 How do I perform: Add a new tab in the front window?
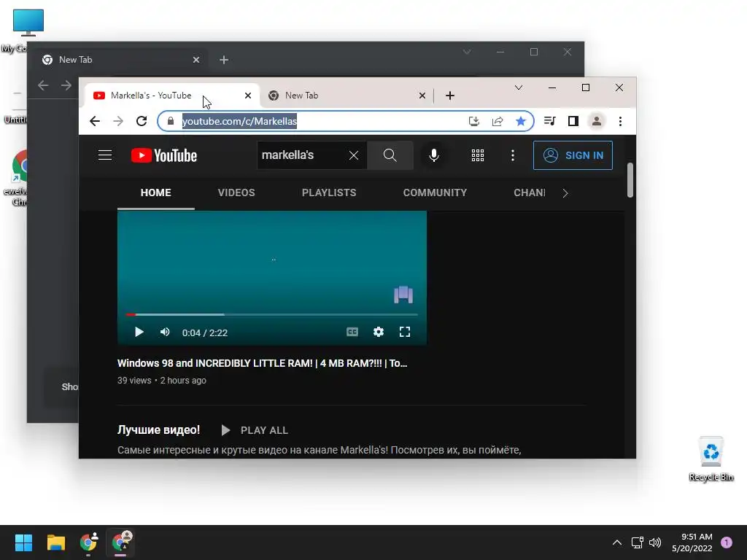tap(449, 96)
